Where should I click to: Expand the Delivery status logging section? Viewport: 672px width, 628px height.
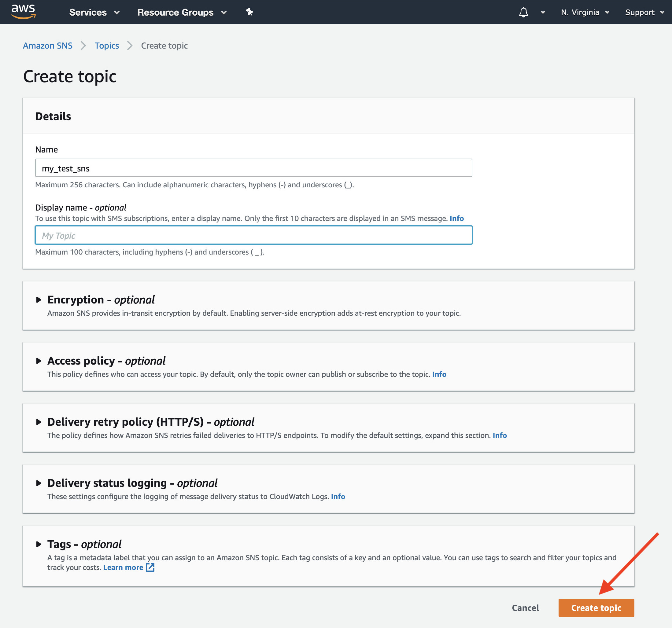tap(39, 483)
